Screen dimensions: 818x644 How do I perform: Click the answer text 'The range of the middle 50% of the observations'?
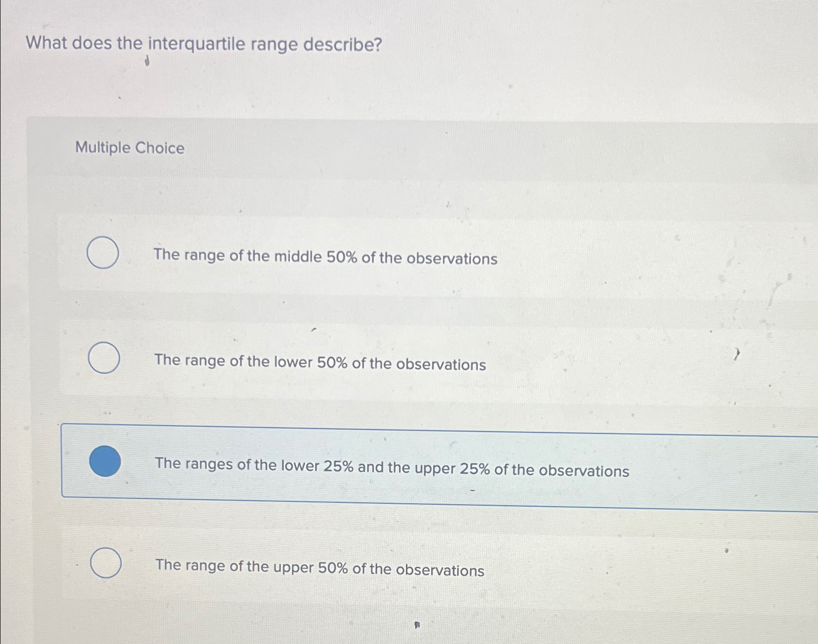click(325, 258)
